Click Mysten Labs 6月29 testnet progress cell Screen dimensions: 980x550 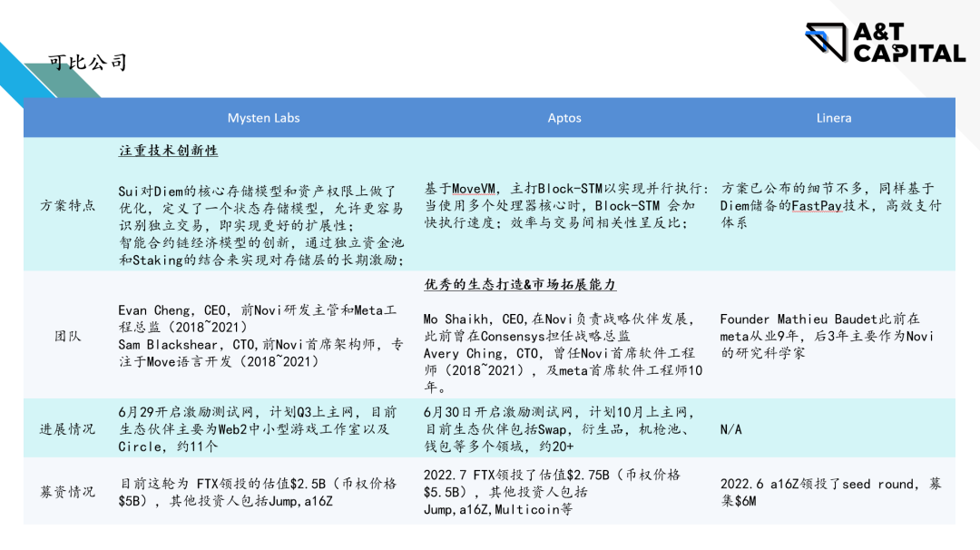(258, 428)
